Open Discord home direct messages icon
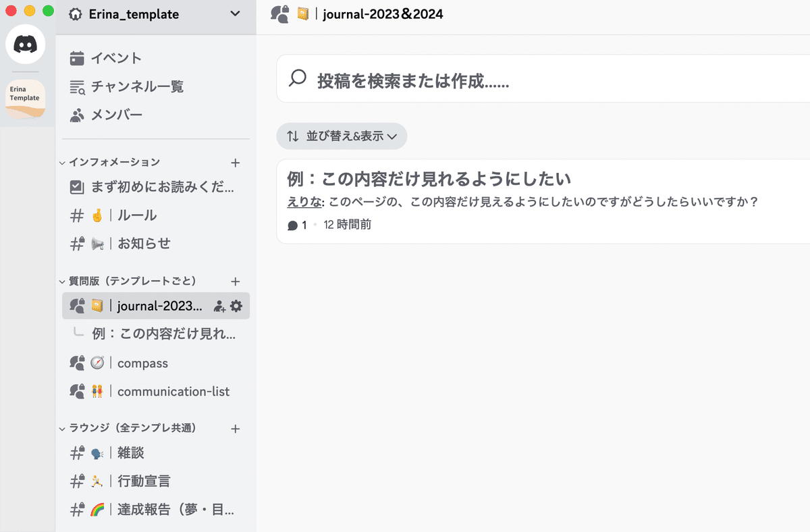 click(26, 45)
